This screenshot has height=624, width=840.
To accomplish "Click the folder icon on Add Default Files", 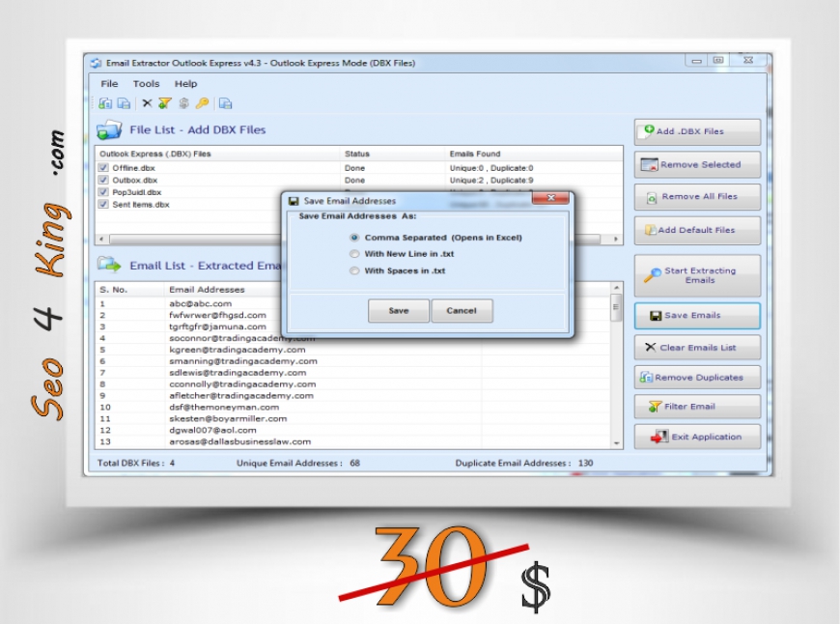I will (x=651, y=230).
